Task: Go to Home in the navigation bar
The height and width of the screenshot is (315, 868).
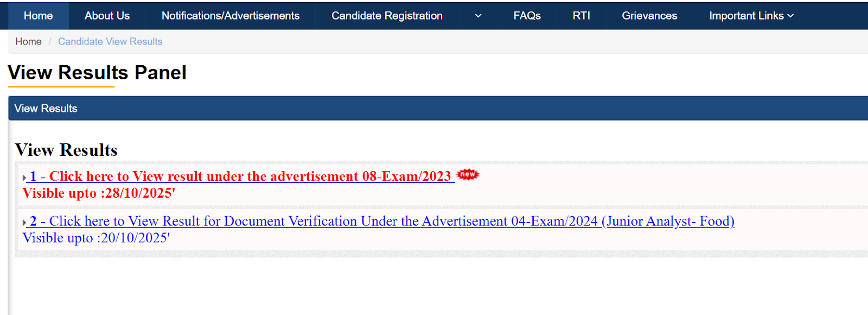Action: (x=38, y=16)
